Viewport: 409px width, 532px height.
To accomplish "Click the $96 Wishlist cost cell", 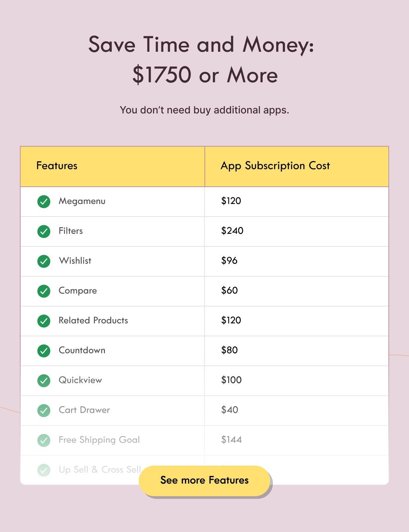I will click(229, 261).
